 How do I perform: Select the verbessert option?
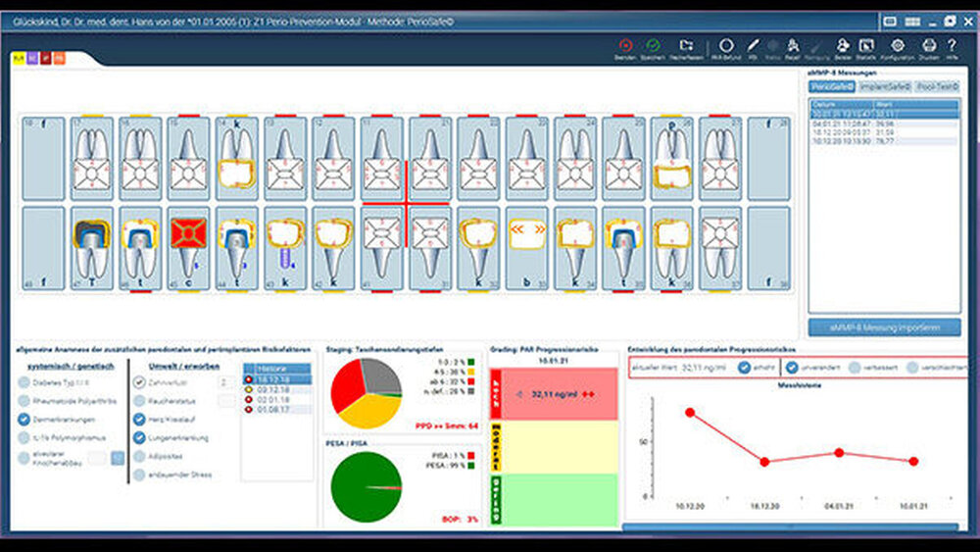click(854, 368)
